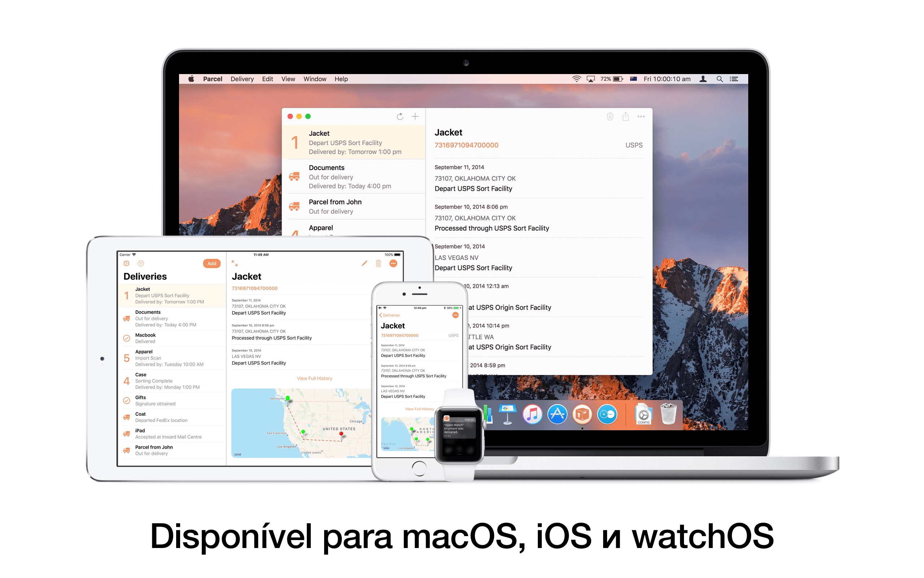924x578 pixels.
Task: Click the trash icon in the Mac Parcel window
Action: 610,117
